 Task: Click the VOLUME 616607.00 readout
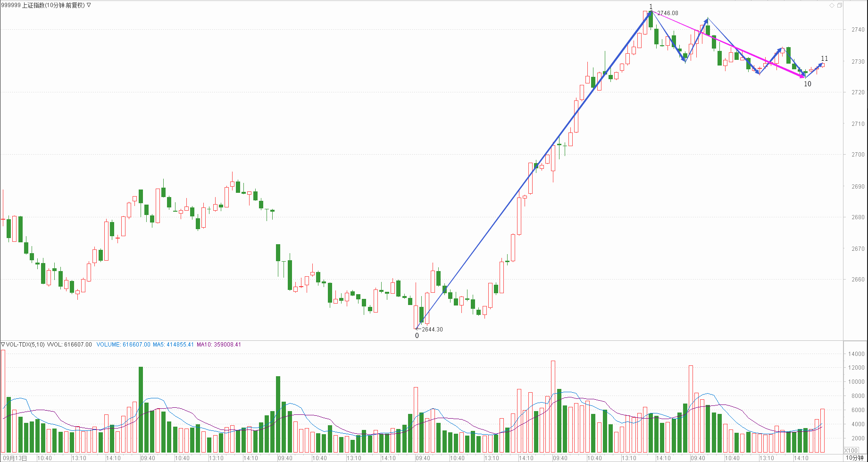click(123, 345)
